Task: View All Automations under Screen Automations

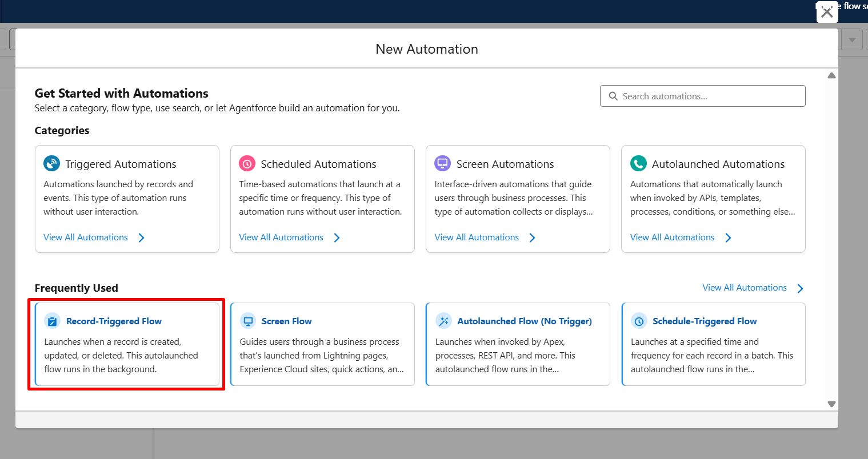Action: (477, 237)
